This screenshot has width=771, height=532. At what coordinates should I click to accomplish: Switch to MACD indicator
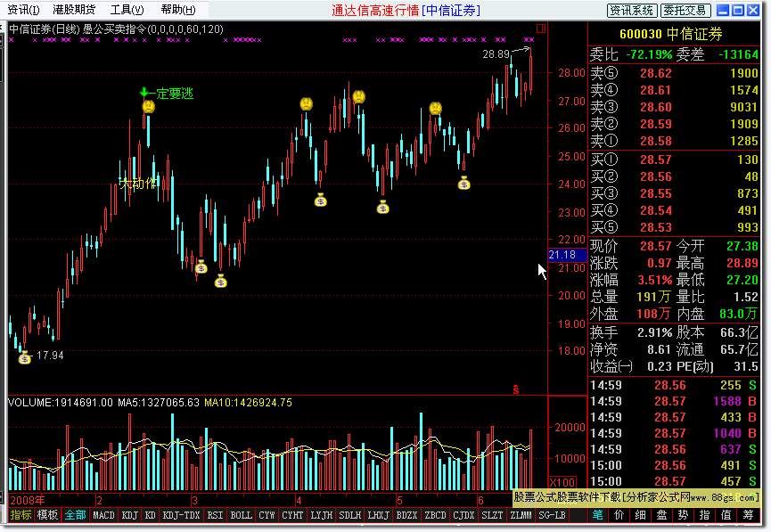[103, 515]
